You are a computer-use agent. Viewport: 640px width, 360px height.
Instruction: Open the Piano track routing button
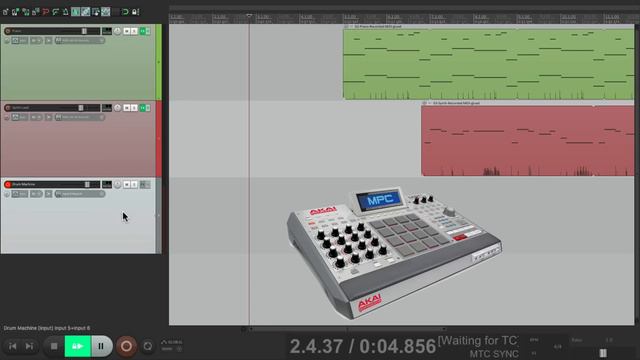coord(107,31)
